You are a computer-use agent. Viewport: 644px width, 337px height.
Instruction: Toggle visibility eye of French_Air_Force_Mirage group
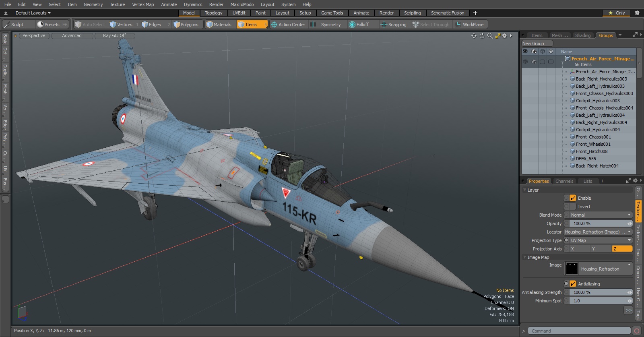pyautogui.click(x=525, y=62)
